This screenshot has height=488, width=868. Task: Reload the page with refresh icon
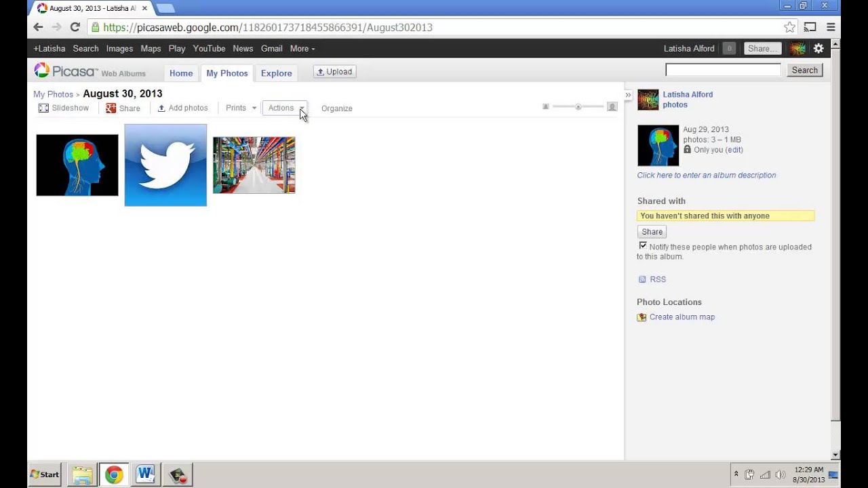(75, 27)
